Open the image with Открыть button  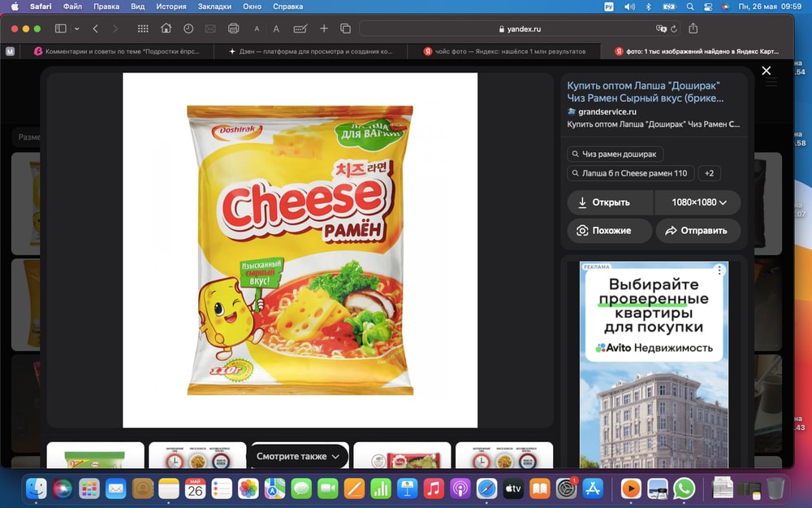click(611, 202)
